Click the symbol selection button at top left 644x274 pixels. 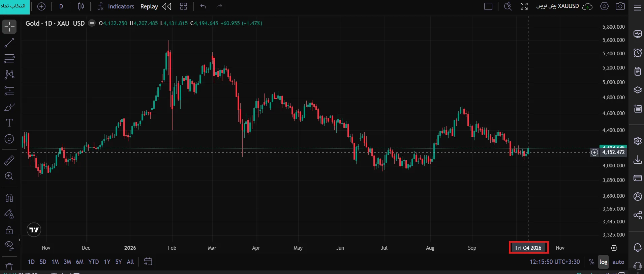[x=14, y=7]
